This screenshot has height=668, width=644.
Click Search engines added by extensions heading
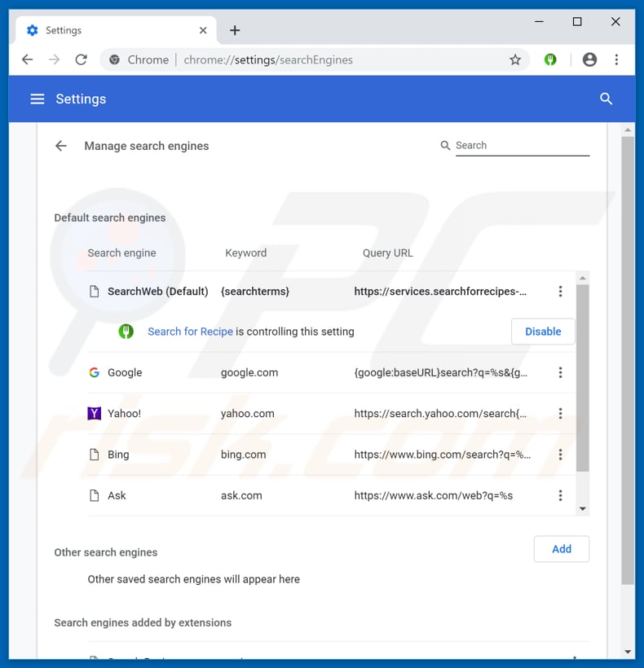click(x=143, y=623)
